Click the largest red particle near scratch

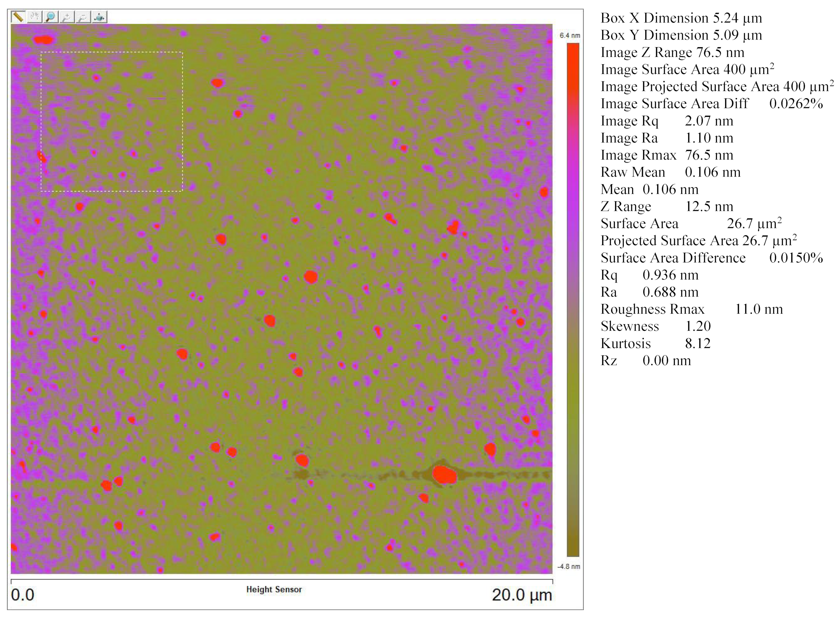point(444,475)
